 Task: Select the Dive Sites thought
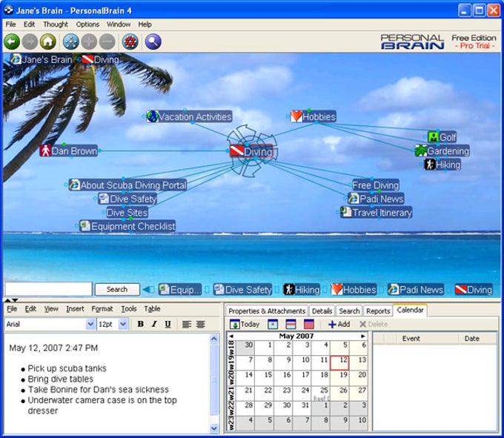pyautogui.click(x=127, y=213)
